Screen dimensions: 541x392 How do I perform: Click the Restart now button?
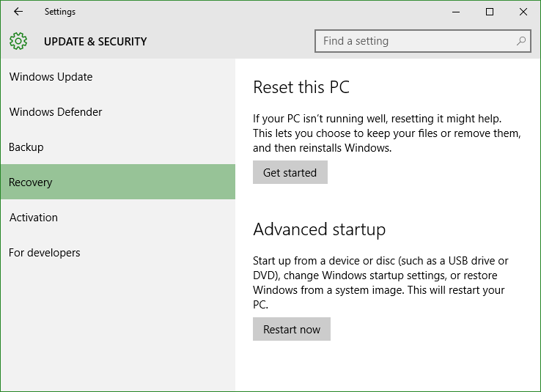pyautogui.click(x=292, y=329)
